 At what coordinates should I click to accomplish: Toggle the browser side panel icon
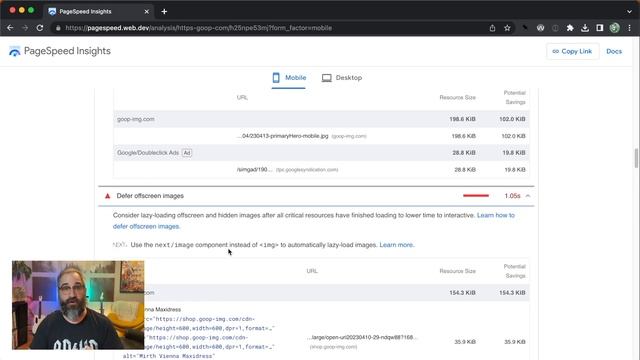[x=599, y=28]
